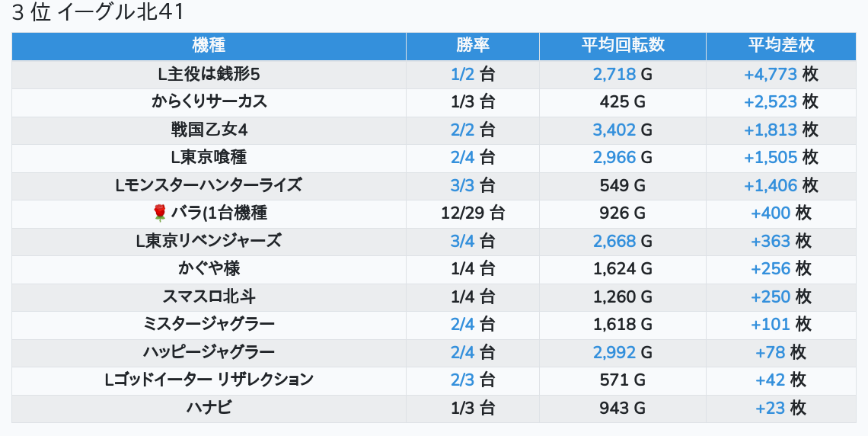Sort table by 機種 column header
Screen dimensions: 868x436
tap(209, 46)
